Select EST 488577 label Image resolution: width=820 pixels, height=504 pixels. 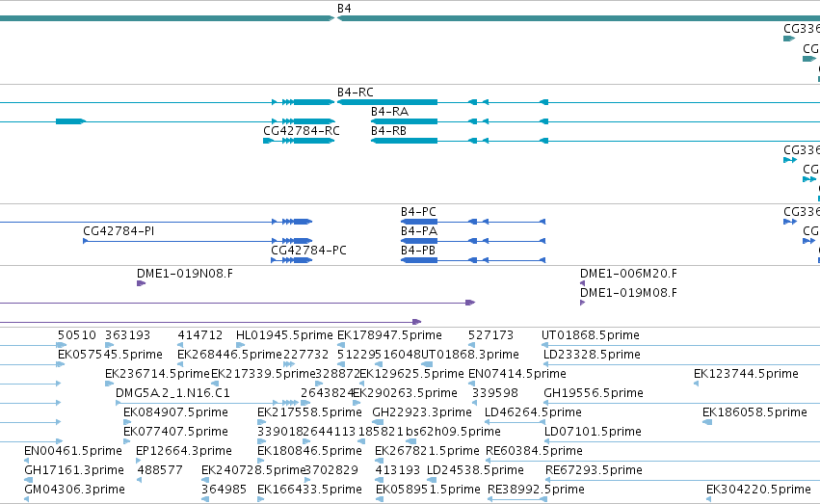click(x=160, y=470)
